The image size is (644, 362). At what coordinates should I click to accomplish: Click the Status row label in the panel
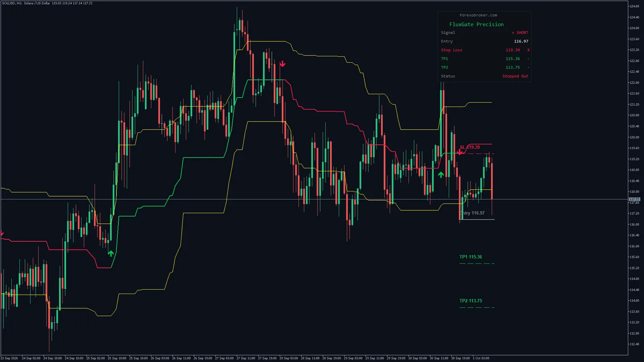(x=448, y=76)
